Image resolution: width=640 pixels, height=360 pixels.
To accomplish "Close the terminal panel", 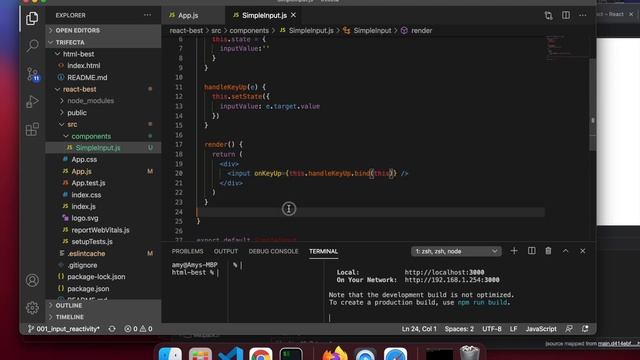I will 582,251.
